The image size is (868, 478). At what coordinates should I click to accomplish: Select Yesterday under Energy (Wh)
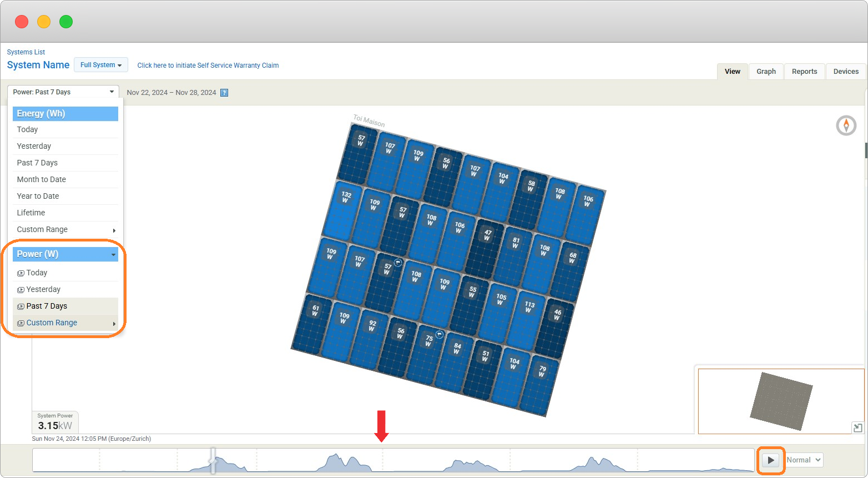(x=65, y=146)
